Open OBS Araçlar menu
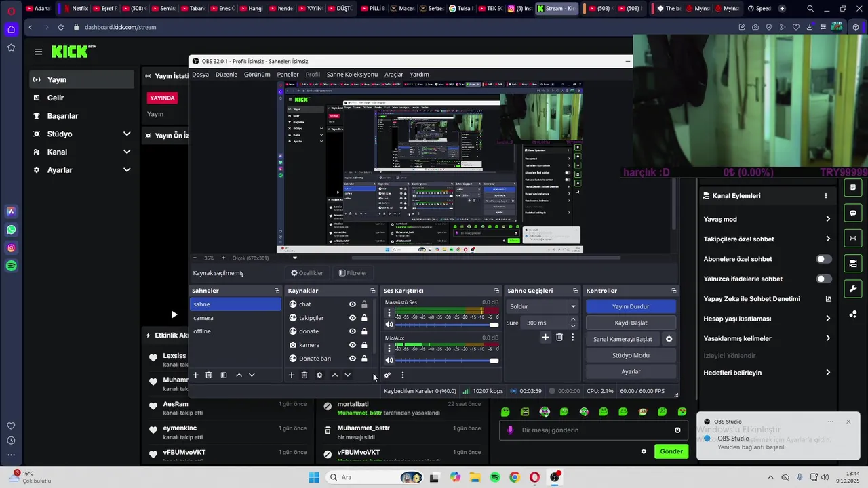The image size is (868, 488). [393, 75]
